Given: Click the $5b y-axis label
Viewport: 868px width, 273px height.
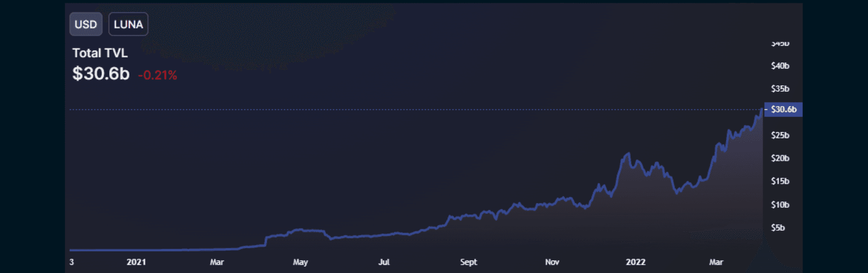Looking at the screenshot, I should [x=777, y=227].
